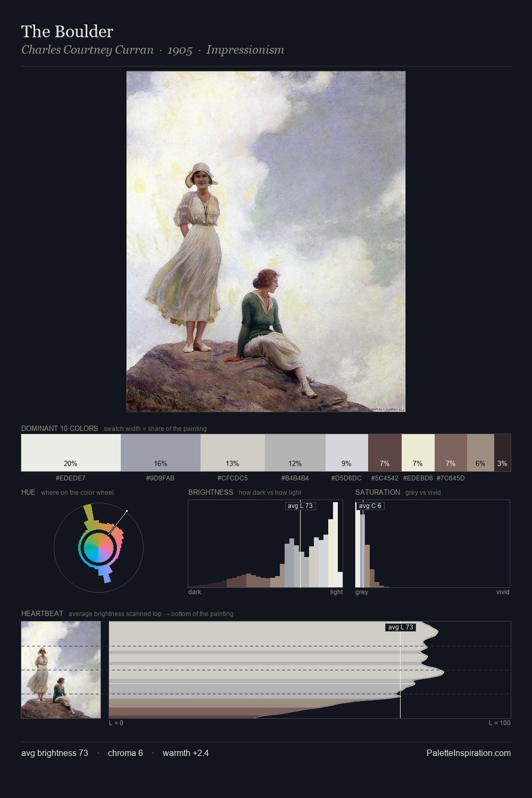Screen dimensions: 532x798
Task: Select the #D5D6DC swatch showing 9%
Action: 347,453
